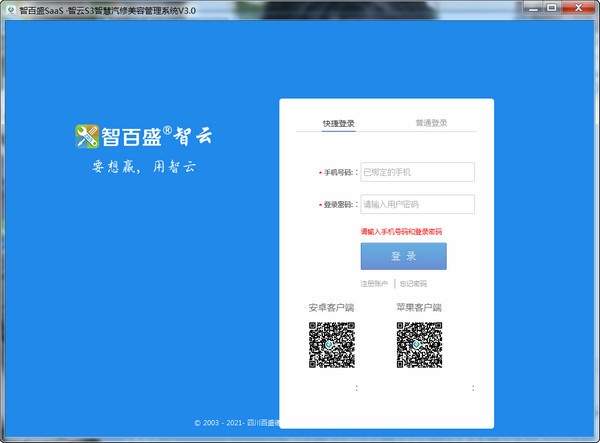600x443 pixels.
Task: Close the 智百盛SaaS window
Action: point(585,8)
